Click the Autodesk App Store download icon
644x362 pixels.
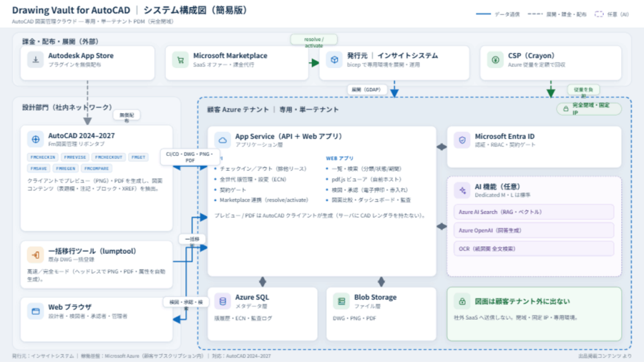36,60
